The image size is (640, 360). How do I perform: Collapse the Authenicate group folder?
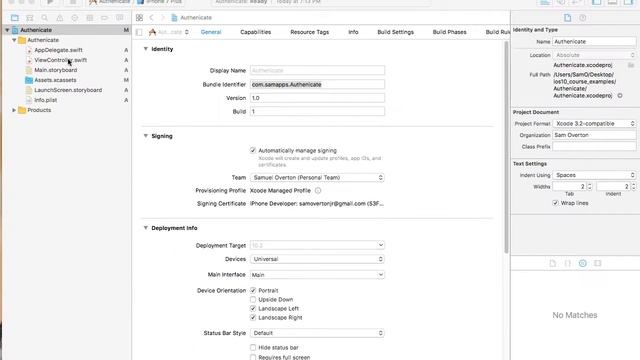coord(14,40)
